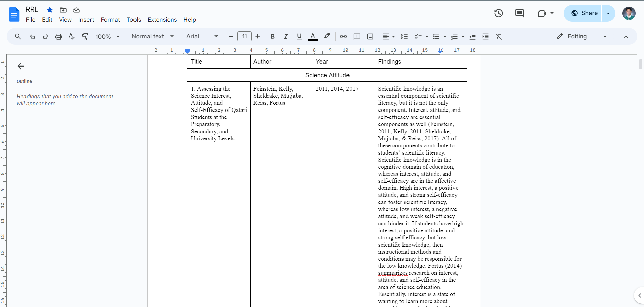The width and height of the screenshot is (644, 307).
Task: Click the print icon in toolbar
Action: [x=59, y=37]
